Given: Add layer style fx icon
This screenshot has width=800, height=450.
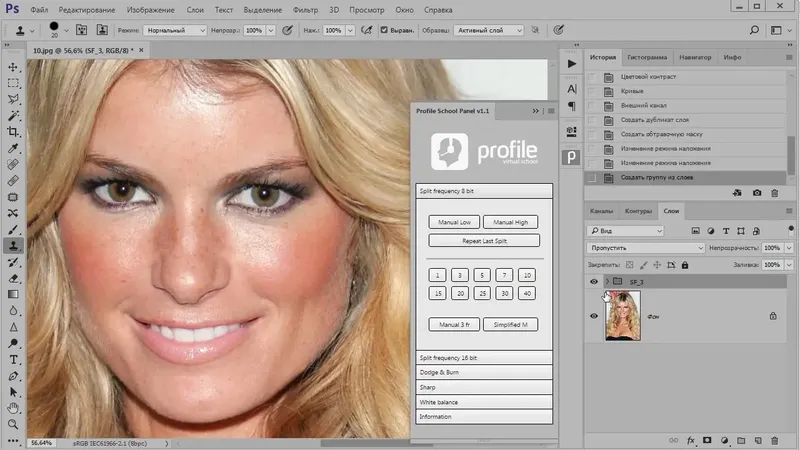Looking at the screenshot, I should [690, 440].
